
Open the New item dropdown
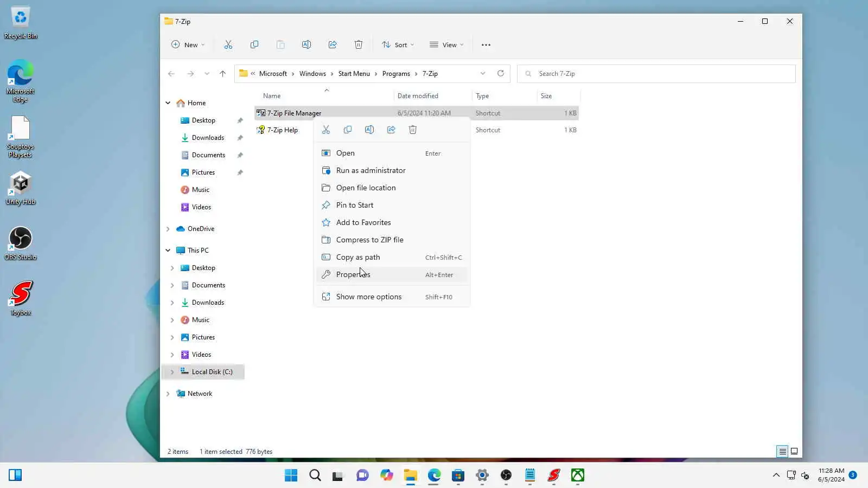[x=188, y=45]
